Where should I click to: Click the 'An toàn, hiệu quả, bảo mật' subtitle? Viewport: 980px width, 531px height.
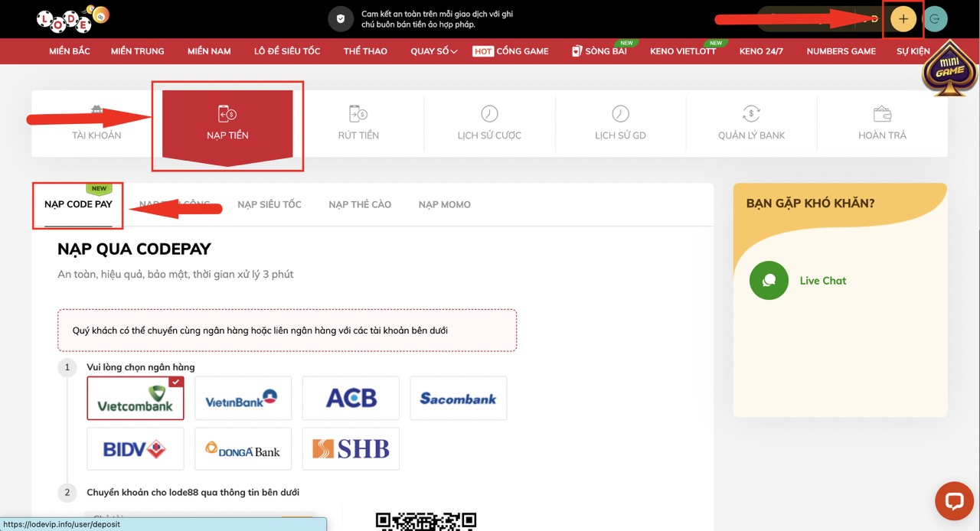(x=175, y=274)
